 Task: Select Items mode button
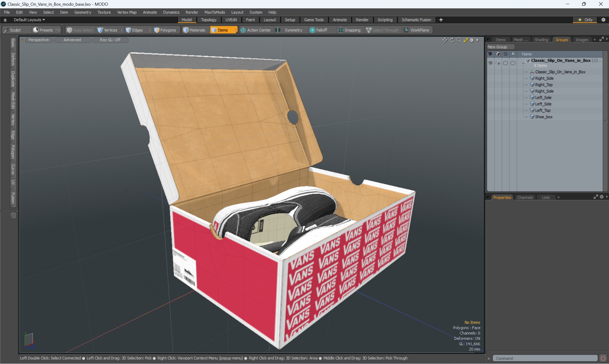click(223, 30)
